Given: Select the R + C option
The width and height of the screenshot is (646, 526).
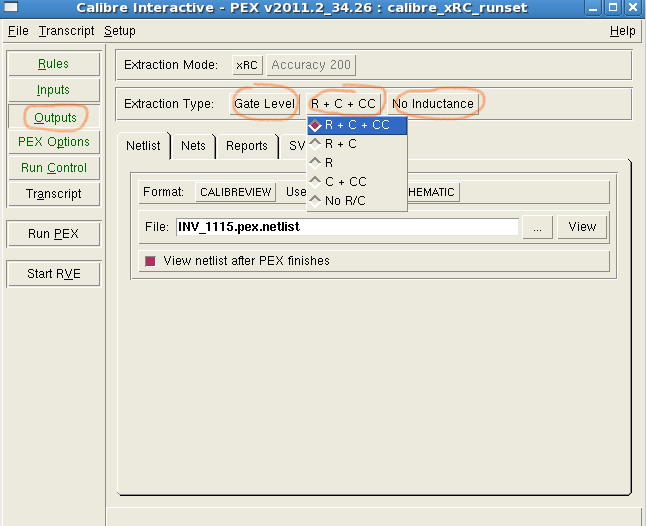Looking at the screenshot, I should click(x=357, y=144).
